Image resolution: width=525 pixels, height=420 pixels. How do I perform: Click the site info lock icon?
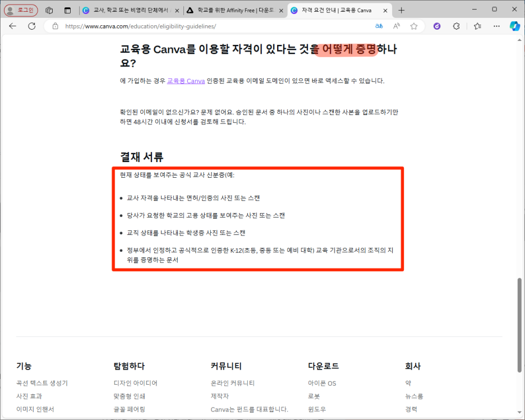[55, 26]
